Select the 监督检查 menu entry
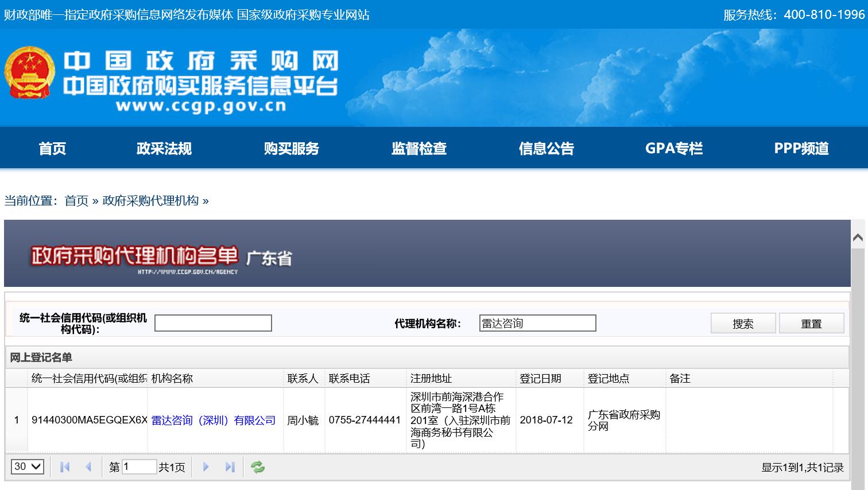 click(x=418, y=148)
